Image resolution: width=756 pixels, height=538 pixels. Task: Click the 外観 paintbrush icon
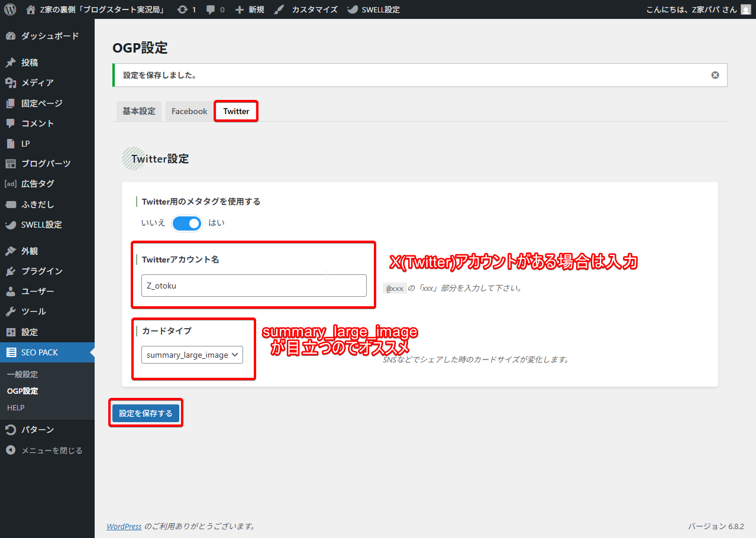point(11,251)
